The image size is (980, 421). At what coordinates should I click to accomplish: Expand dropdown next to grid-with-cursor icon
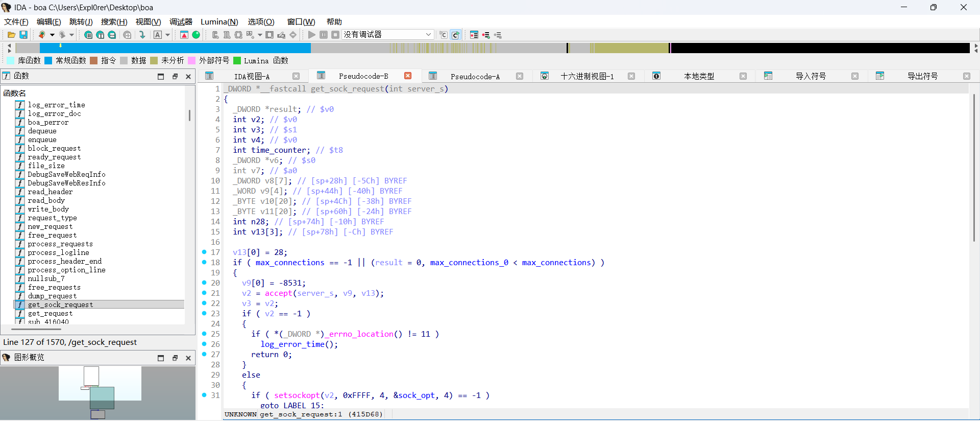click(x=260, y=35)
